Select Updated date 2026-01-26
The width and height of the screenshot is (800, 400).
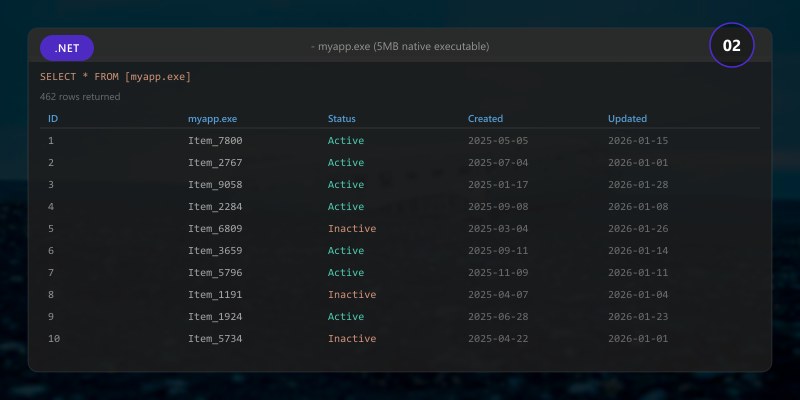tap(638, 228)
